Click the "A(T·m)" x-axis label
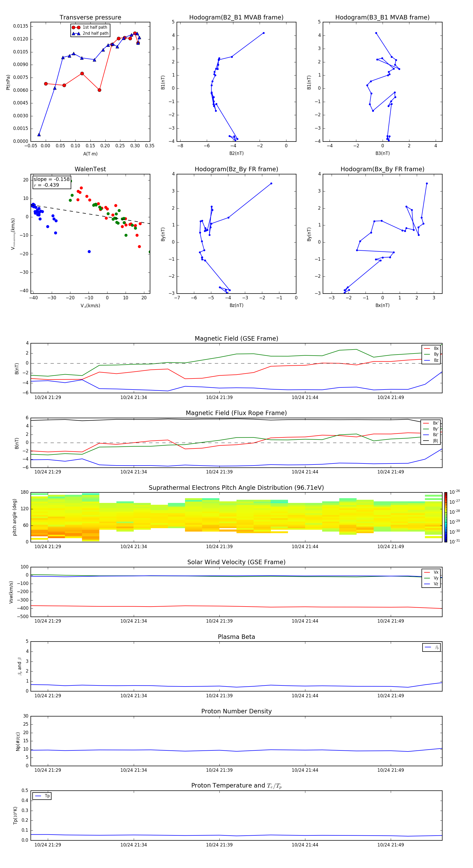Screen dimensions: 473x868 (x=90, y=154)
